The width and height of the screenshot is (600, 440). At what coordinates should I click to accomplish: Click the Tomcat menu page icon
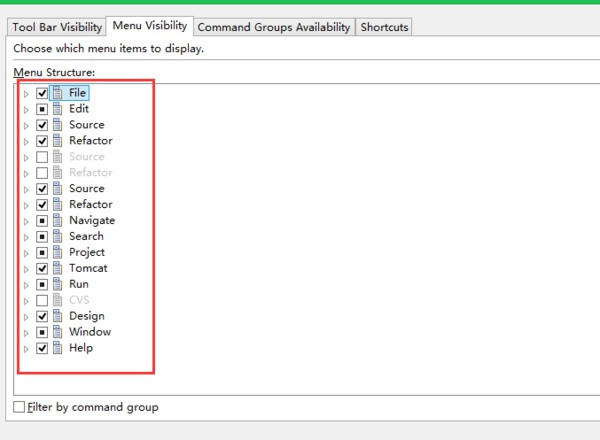(57, 269)
